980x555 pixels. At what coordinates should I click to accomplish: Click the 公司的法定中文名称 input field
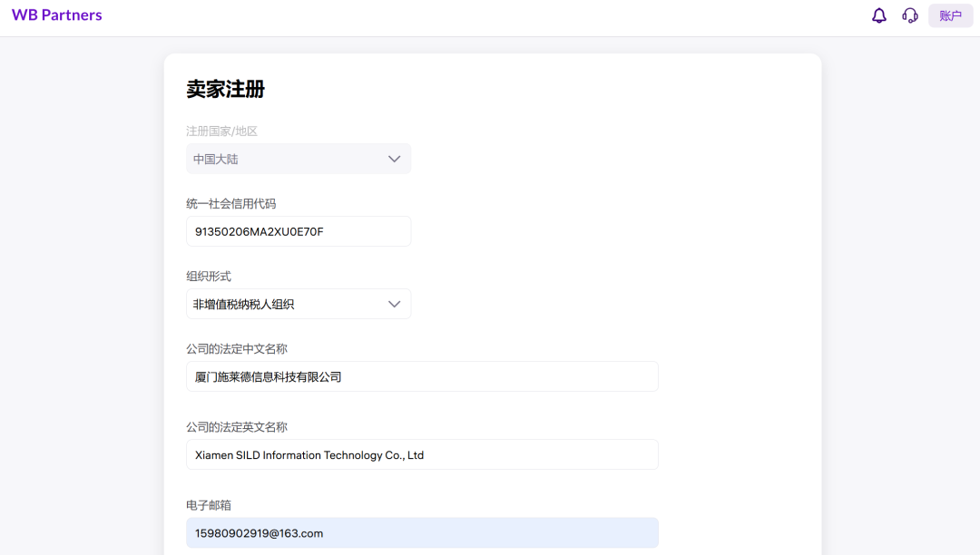[x=422, y=375]
